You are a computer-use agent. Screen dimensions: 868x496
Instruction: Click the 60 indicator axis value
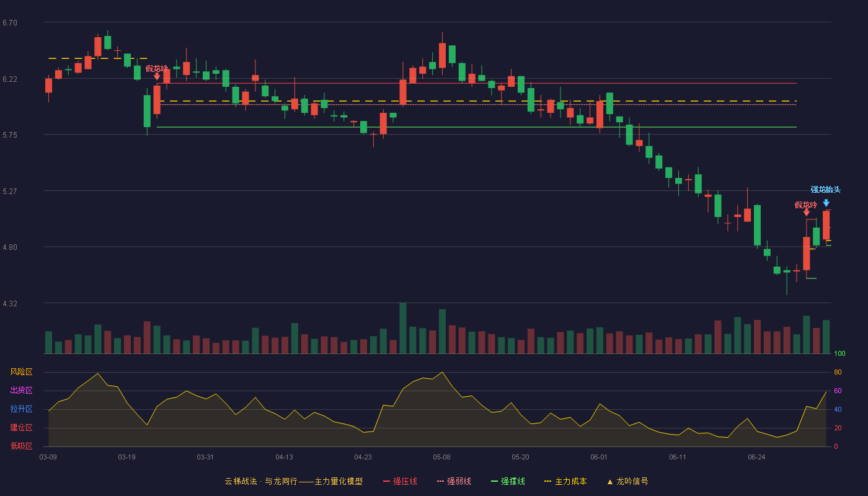(838, 391)
